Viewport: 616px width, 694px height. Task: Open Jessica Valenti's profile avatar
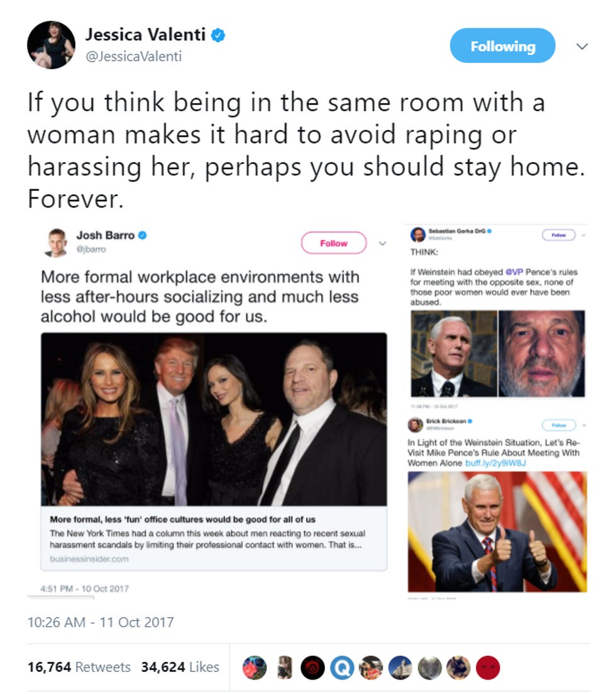pyautogui.click(x=52, y=45)
